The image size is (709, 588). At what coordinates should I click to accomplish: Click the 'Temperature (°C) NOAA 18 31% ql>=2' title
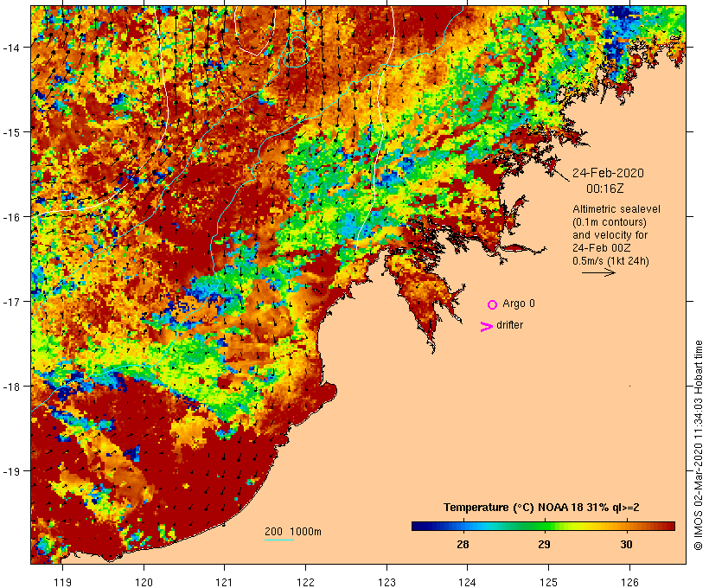[x=541, y=508]
